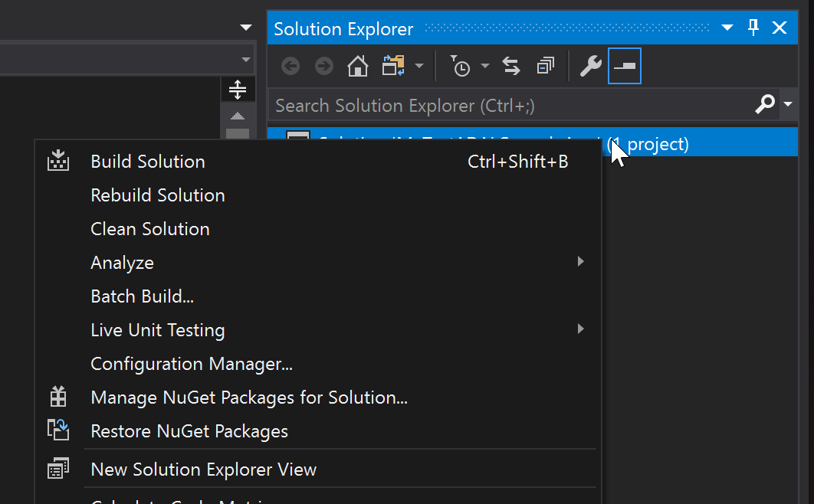Click the NuGet package gift icon

point(58,397)
